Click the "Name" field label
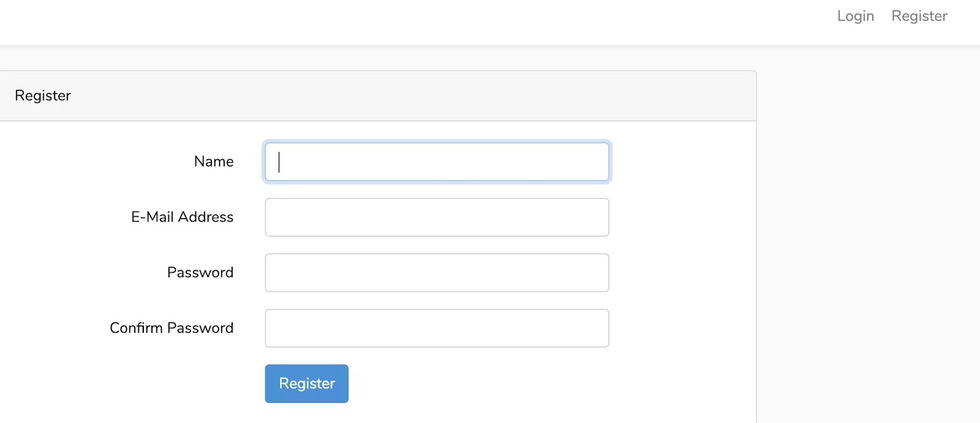980x423 pixels. pyautogui.click(x=214, y=162)
